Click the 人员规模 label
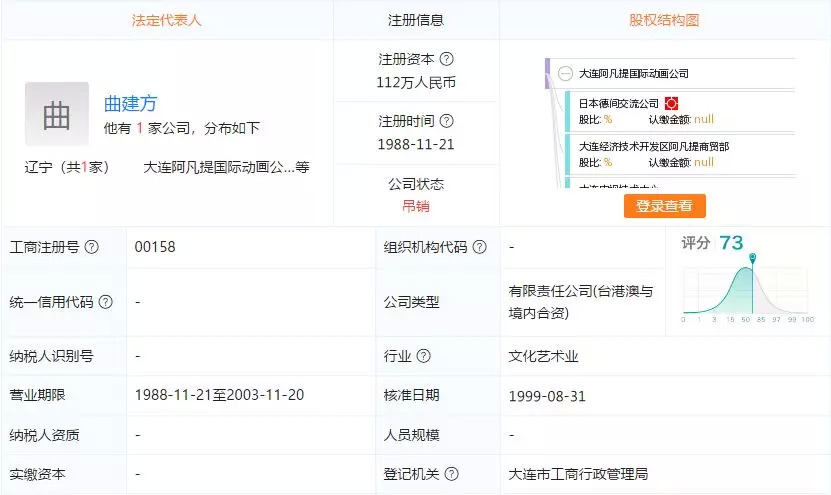 [x=412, y=435]
